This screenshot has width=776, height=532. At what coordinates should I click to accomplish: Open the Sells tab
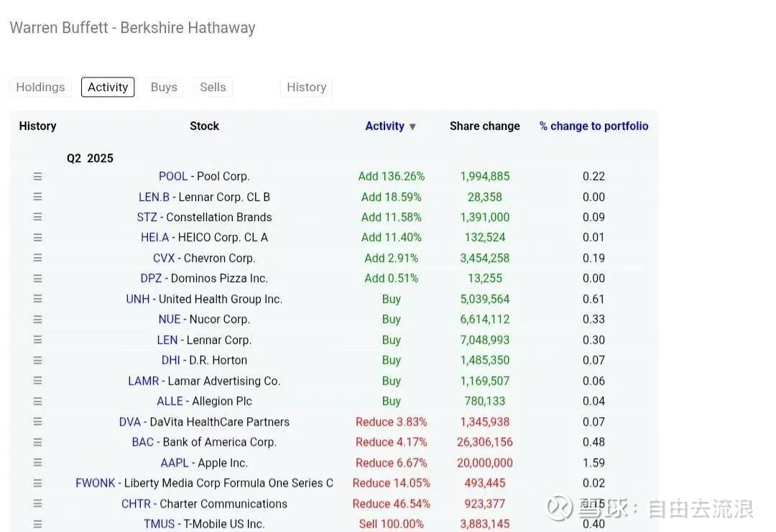(213, 87)
